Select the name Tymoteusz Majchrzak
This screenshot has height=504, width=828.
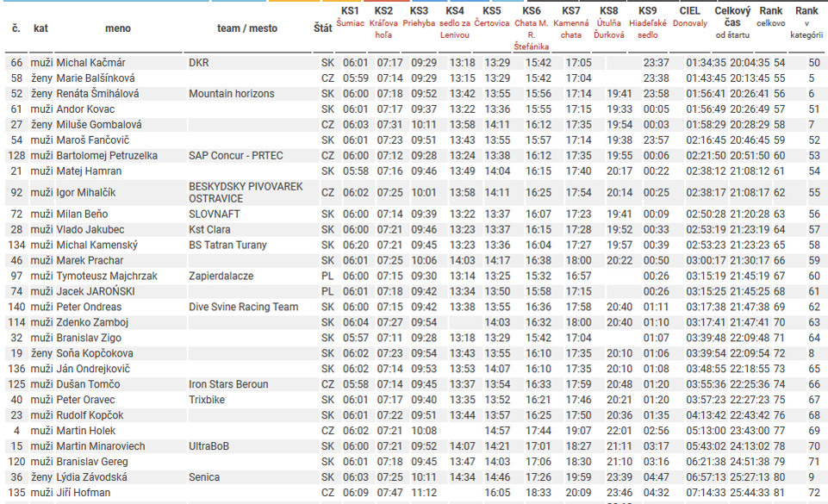coord(107,276)
